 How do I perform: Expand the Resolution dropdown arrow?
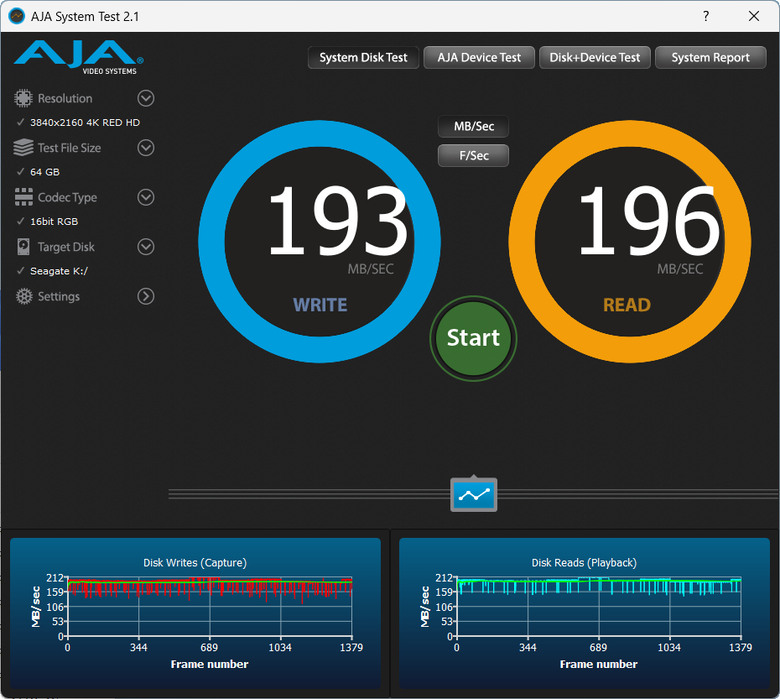(x=146, y=98)
